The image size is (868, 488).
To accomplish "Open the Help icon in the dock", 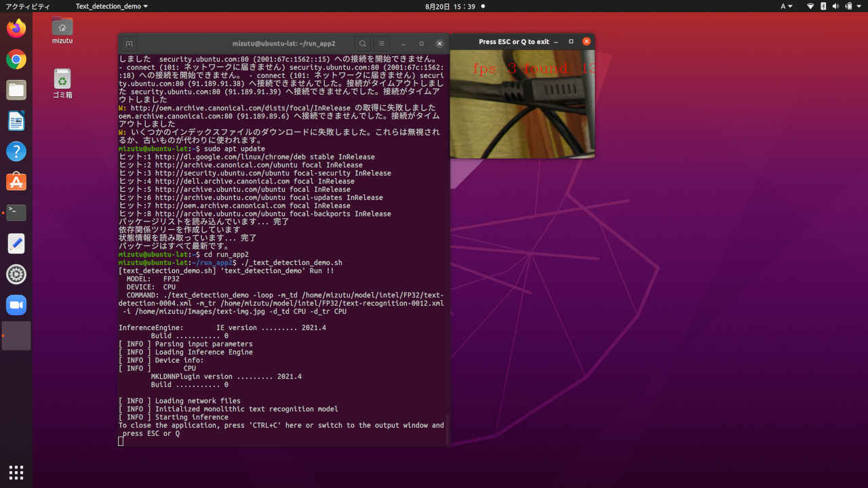I will [x=16, y=151].
